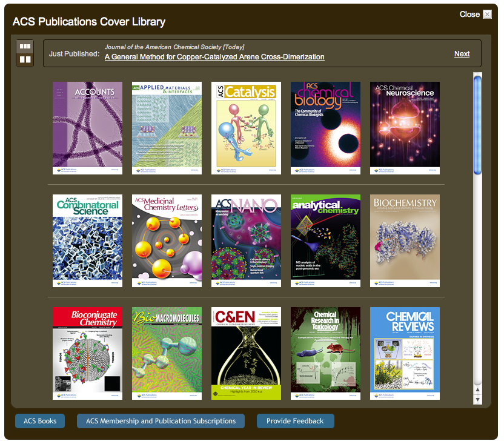Open ACS Nano journal cover
This screenshot has width=504, height=444.
246,240
